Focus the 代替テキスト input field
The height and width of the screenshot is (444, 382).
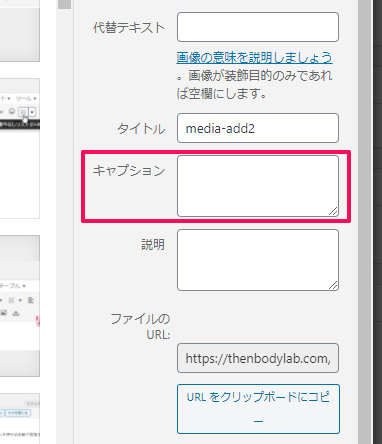coord(258,27)
